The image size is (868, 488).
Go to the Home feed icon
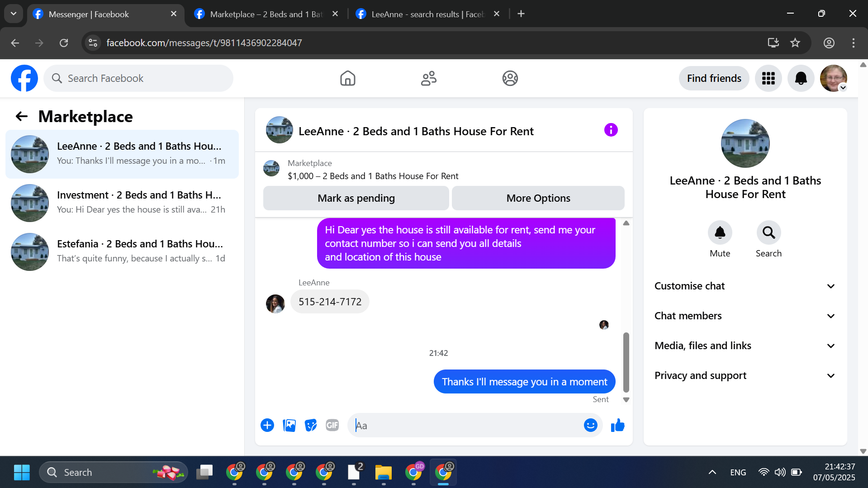tap(347, 78)
